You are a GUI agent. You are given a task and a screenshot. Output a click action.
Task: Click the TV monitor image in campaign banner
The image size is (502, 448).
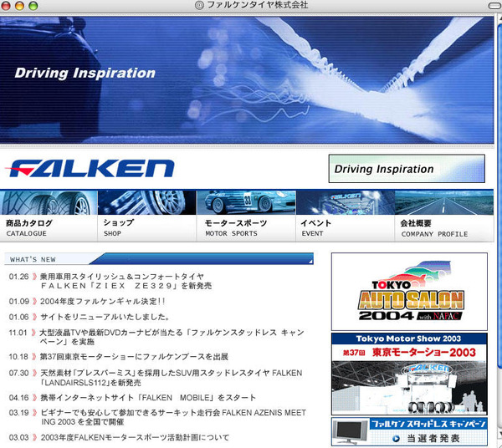coord(351,432)
